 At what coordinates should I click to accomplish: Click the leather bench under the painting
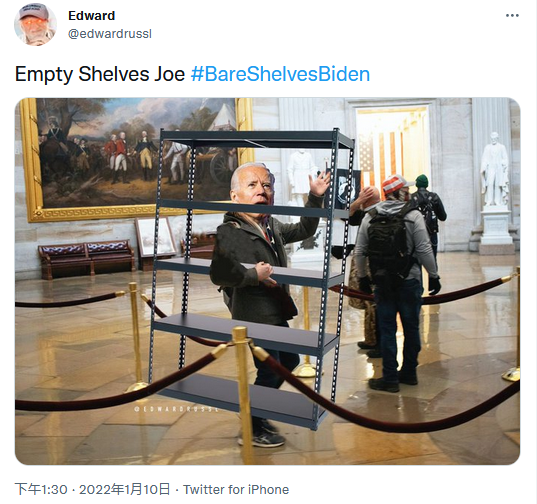coord(87,258)
